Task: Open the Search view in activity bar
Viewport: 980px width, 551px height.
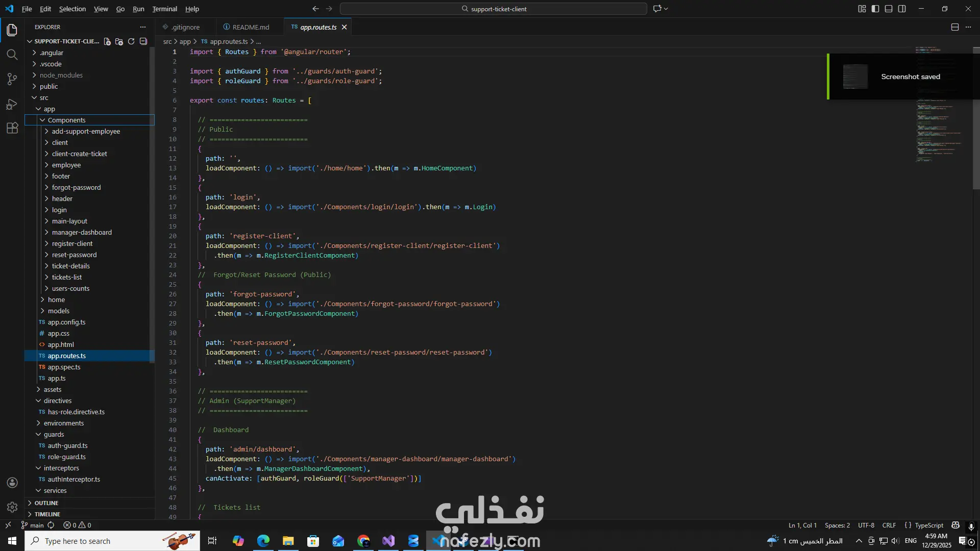Action: tap(12, 55)
